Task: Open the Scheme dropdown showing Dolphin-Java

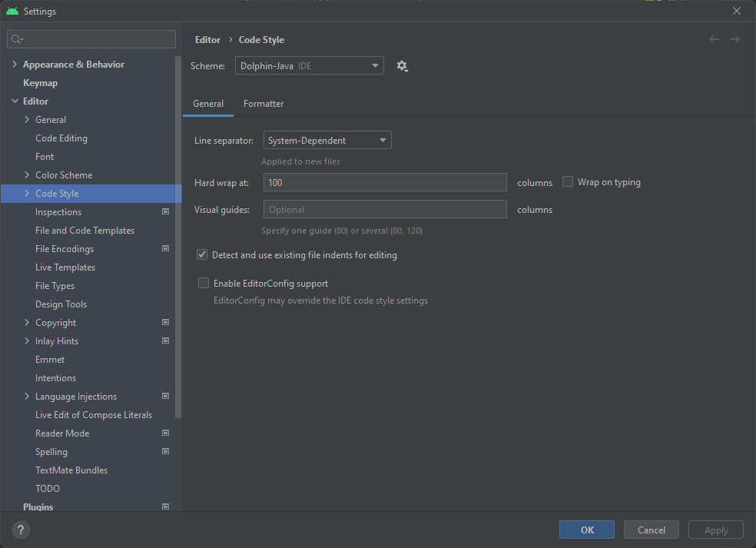Action: coord(309,66)
